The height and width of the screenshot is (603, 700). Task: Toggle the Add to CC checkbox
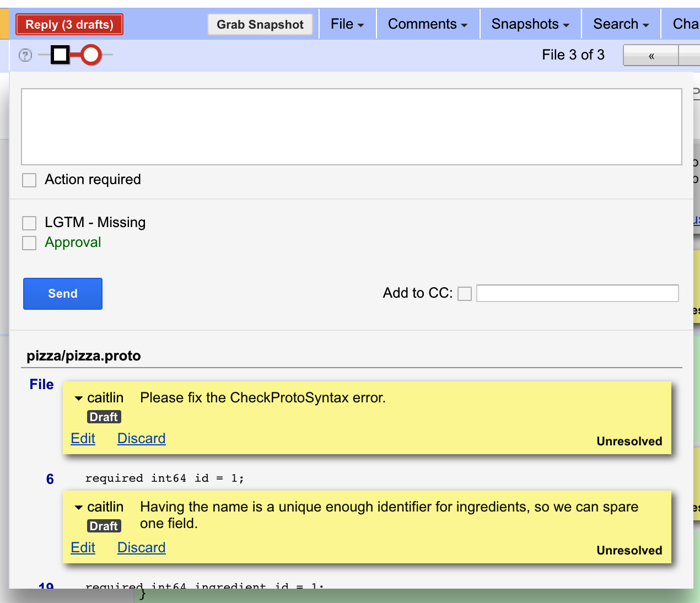465,294
